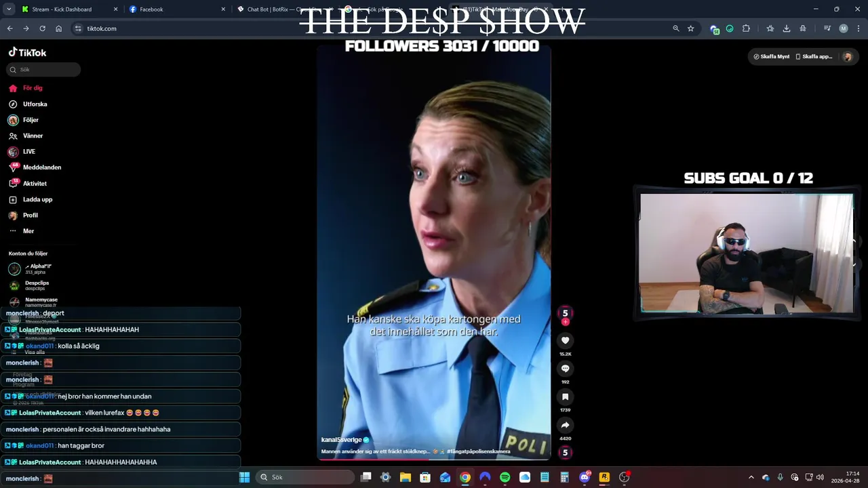This screenshot has height=488, width=868.
Task: Open the green circular extension icon
Action: (730, 28)
